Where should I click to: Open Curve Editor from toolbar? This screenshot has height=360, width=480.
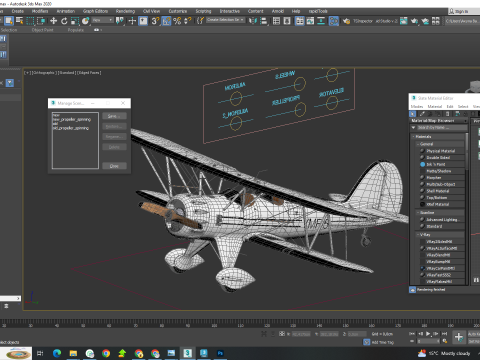pos(310,21)
